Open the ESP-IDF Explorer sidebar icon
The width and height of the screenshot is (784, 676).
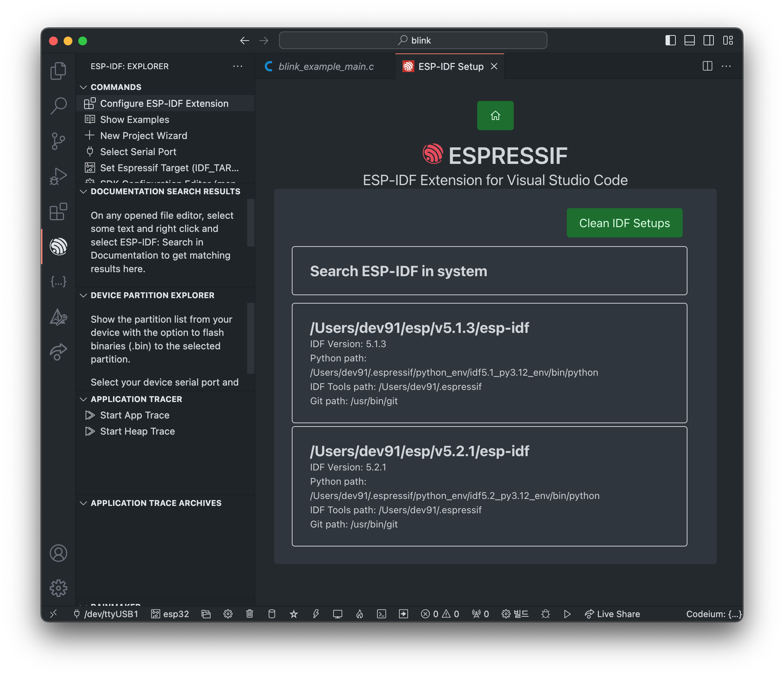click(58, 247)
